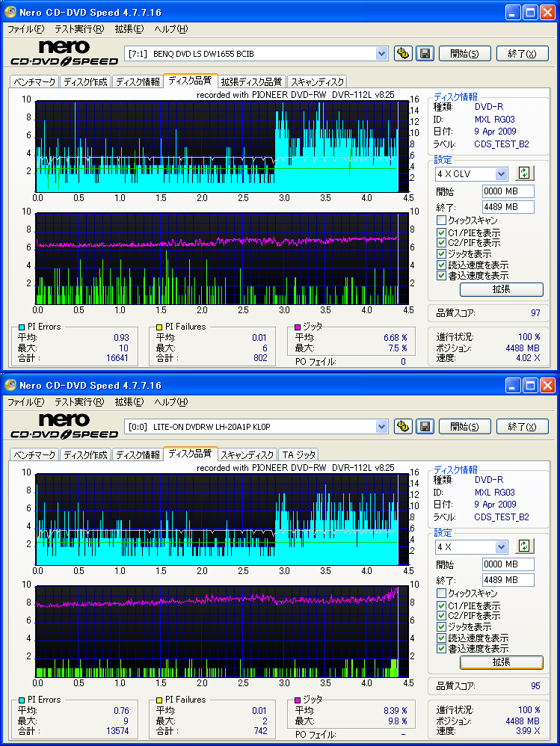Screen dimensions: 560x746
Task: Toggle ジッタを表示 checkbox in LITE-ON window
Action: (441, 627)
